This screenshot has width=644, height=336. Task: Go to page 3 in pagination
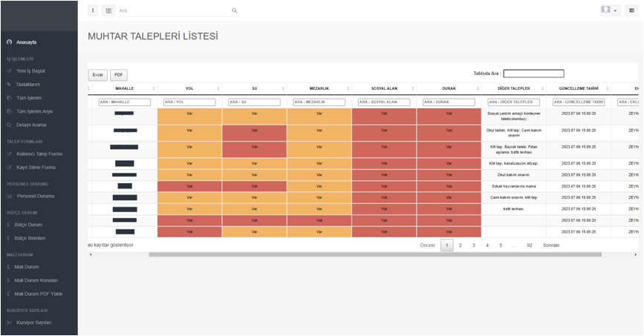(x=474, y=246)
